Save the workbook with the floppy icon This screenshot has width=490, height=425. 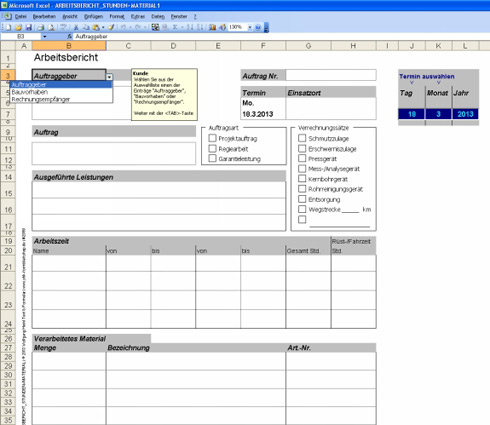point(29,27)
